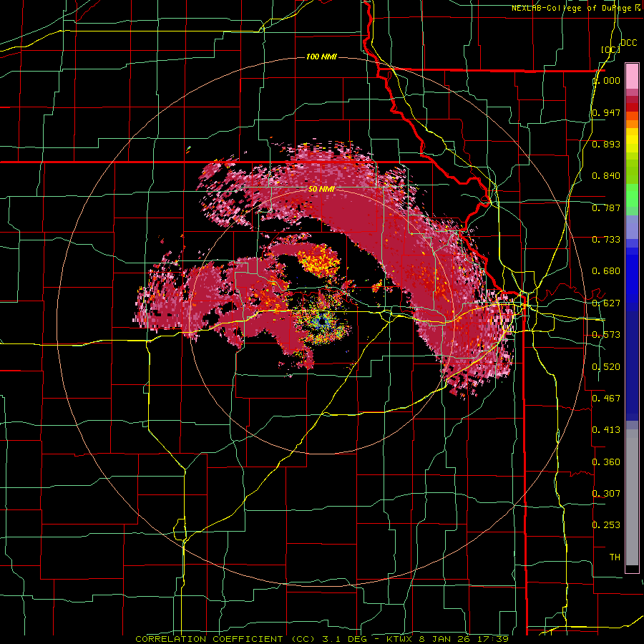Click the 100 NMI range ring label
644x644 pixels.
[321, 57]
